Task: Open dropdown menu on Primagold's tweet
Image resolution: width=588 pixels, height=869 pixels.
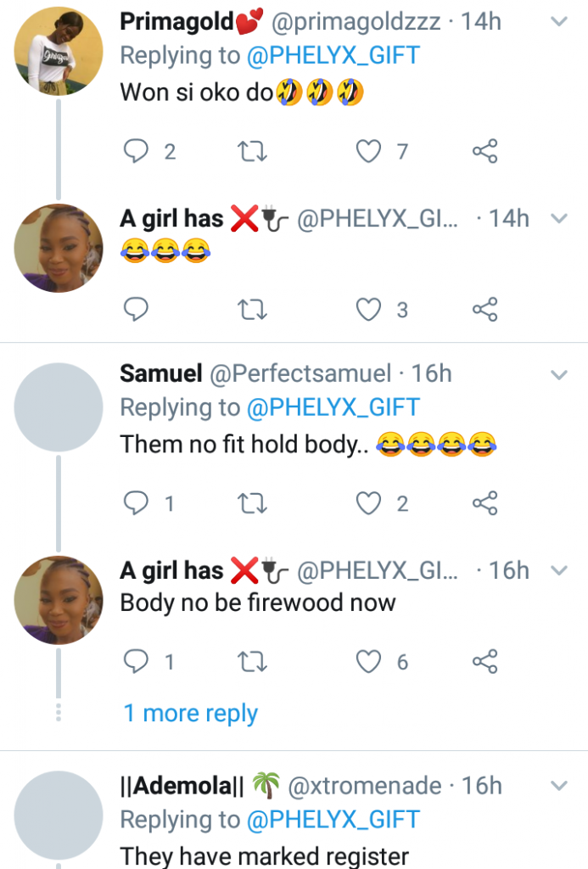Action: [x=558, y=22]
